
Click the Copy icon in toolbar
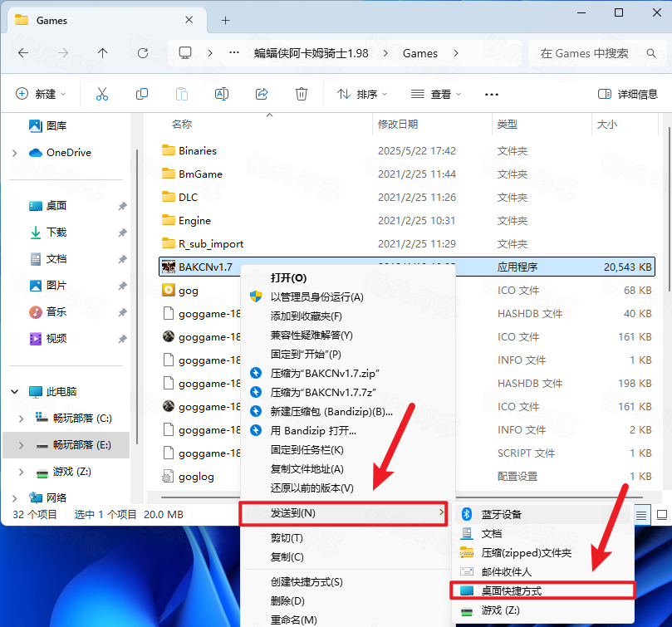(142, 94)
